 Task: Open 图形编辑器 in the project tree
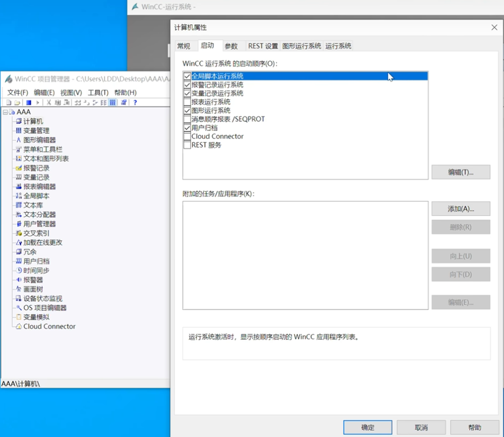[39, 140]
